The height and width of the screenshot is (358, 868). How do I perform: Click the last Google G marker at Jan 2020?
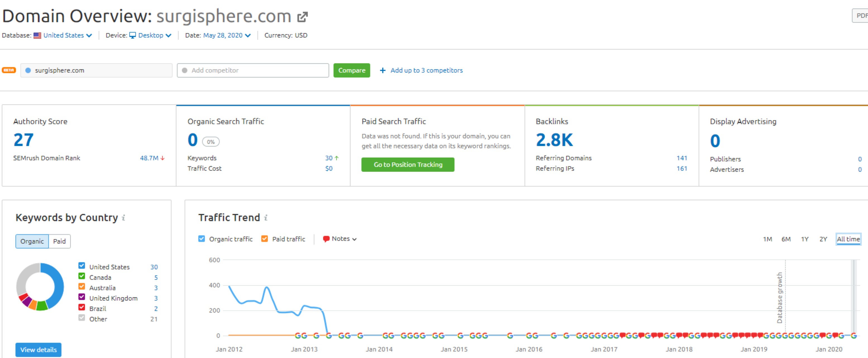coord(853,336)
